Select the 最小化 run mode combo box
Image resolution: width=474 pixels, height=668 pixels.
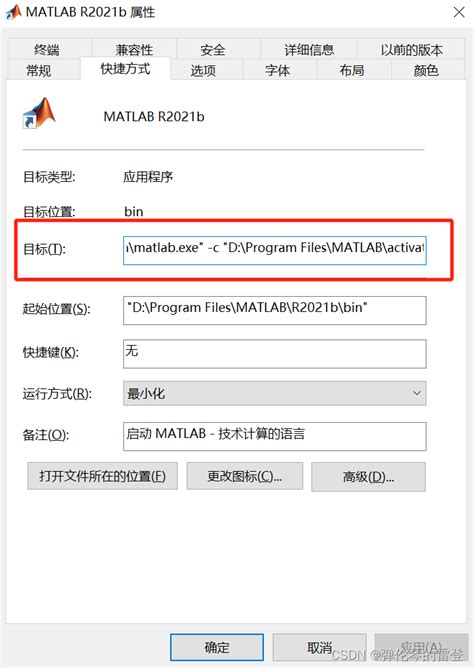tap(275, 393)
